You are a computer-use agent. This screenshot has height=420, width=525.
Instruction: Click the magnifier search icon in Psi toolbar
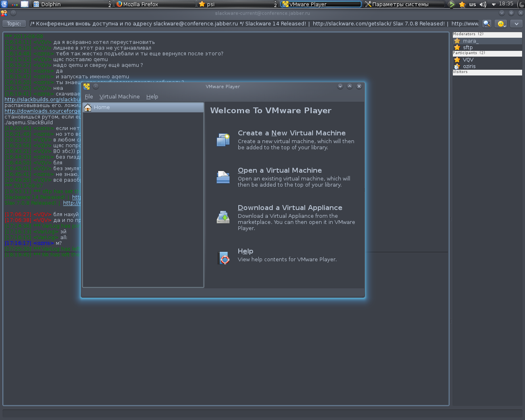click(x=486, y=24)
